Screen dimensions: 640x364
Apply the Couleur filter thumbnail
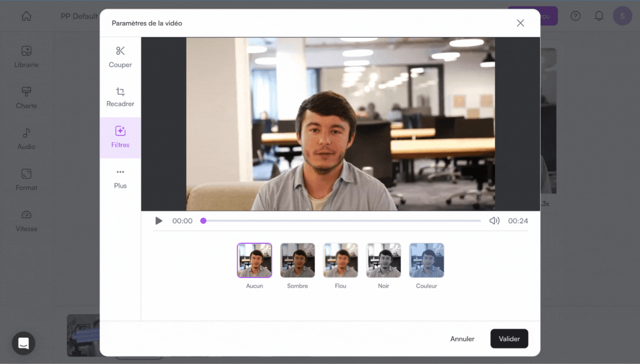coord(427,261)
